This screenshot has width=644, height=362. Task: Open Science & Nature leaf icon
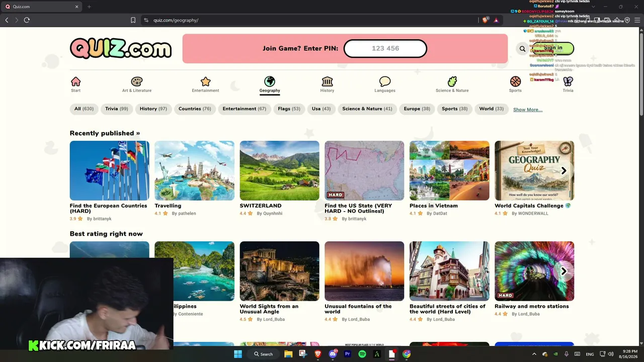coord(452,81)
